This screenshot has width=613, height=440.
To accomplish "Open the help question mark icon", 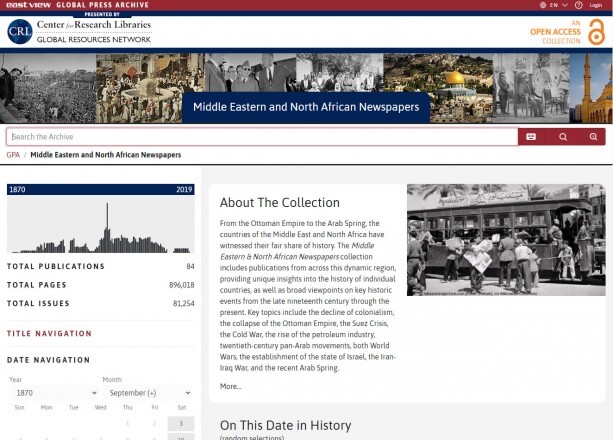I will (579, 5).
